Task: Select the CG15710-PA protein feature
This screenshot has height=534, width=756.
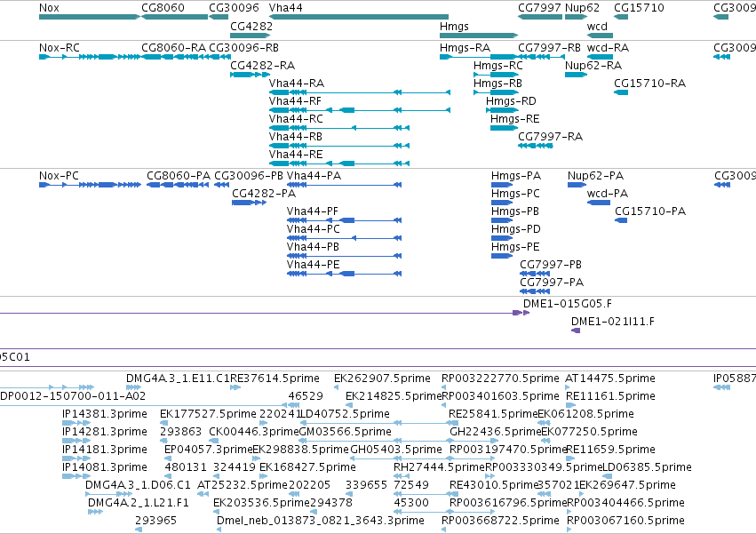Action: click(x=621, y=220)
